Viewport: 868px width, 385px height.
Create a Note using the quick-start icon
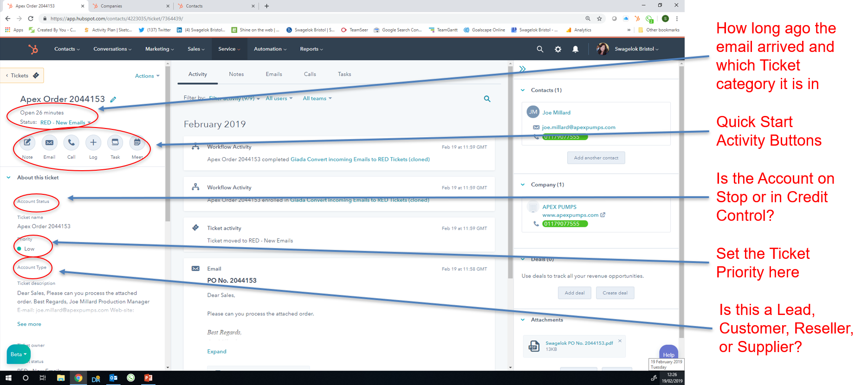pyautogui.click(x=27, y=143)
